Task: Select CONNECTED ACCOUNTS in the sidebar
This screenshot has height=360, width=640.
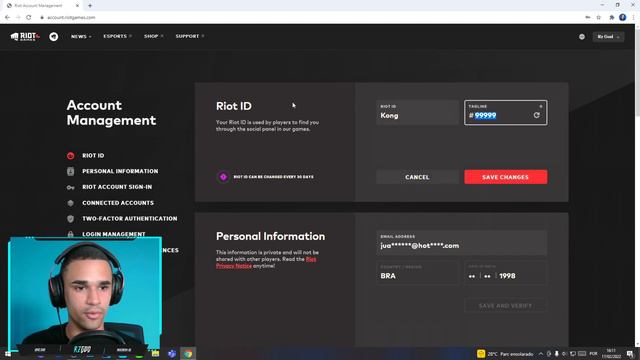Action: (x=118, y=203)
